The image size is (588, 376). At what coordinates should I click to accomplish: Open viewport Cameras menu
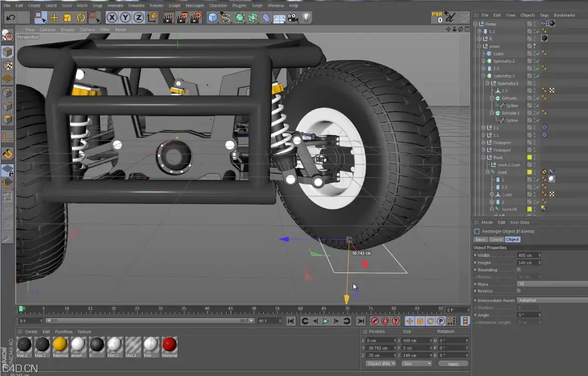click(48, 30)
